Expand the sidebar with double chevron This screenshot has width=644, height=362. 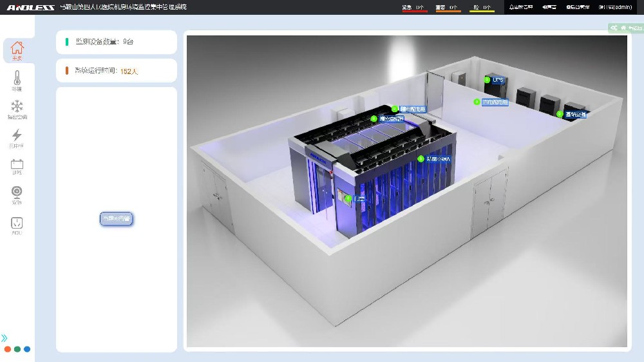(5, 338)
